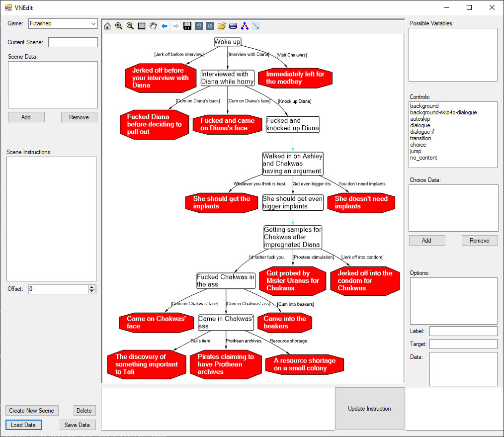The image size is (504, 437).
Task: Select 'choice' in the Controls list
Action: (x=418, y=145)
